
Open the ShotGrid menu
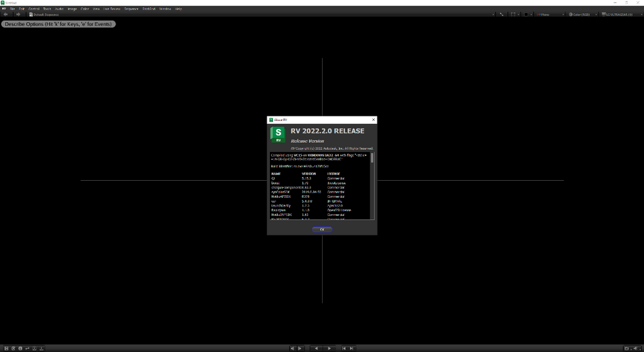tap(148, 9)
